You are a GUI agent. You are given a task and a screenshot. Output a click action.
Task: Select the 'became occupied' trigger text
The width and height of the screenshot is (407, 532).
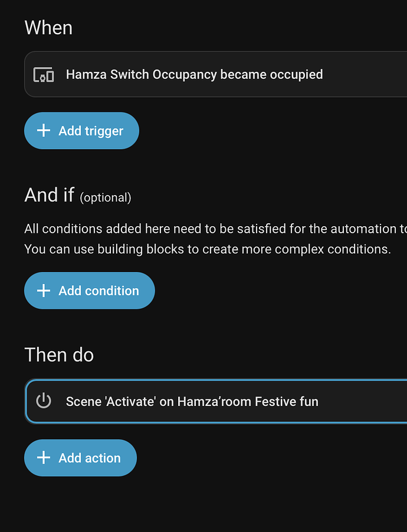click(271, 75)
